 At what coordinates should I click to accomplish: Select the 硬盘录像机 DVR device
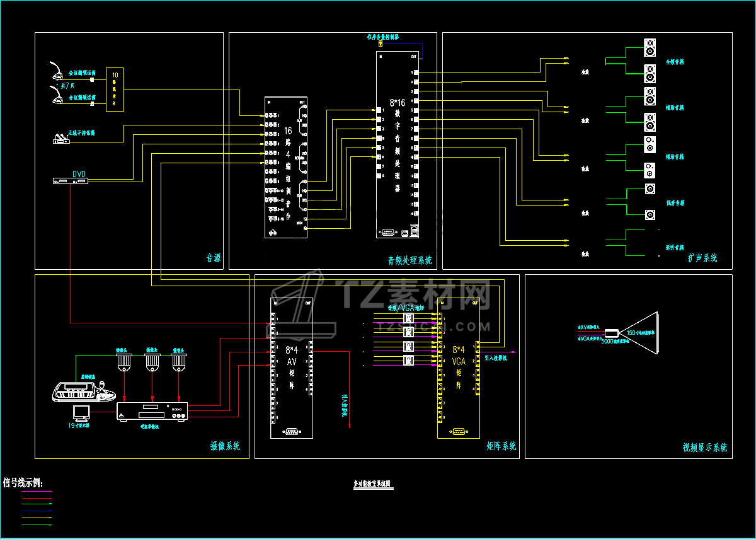point(153,412)
